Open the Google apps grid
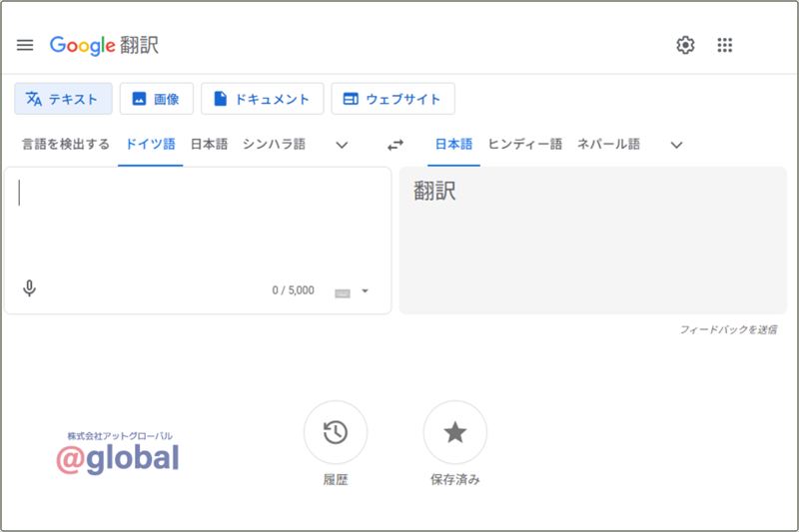 [x=725, y=45]
